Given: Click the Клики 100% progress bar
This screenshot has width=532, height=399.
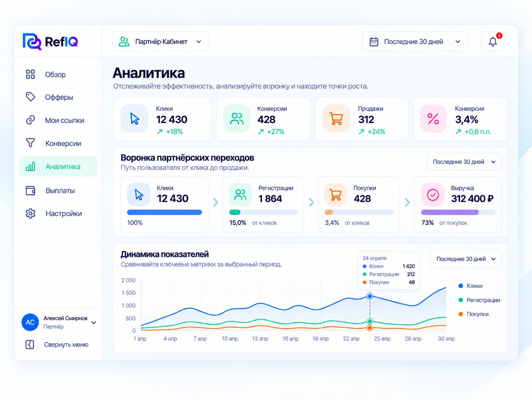Looking at the screenshot, I should coord(164,212).
